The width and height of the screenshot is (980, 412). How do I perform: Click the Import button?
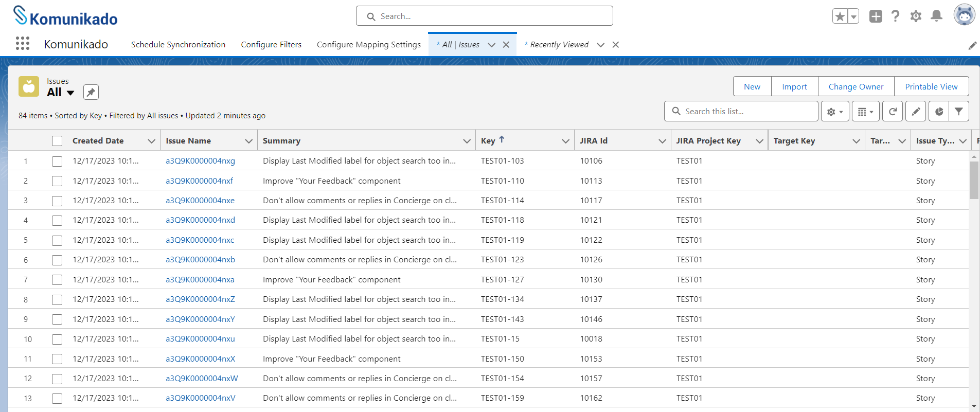click(794, 86)
